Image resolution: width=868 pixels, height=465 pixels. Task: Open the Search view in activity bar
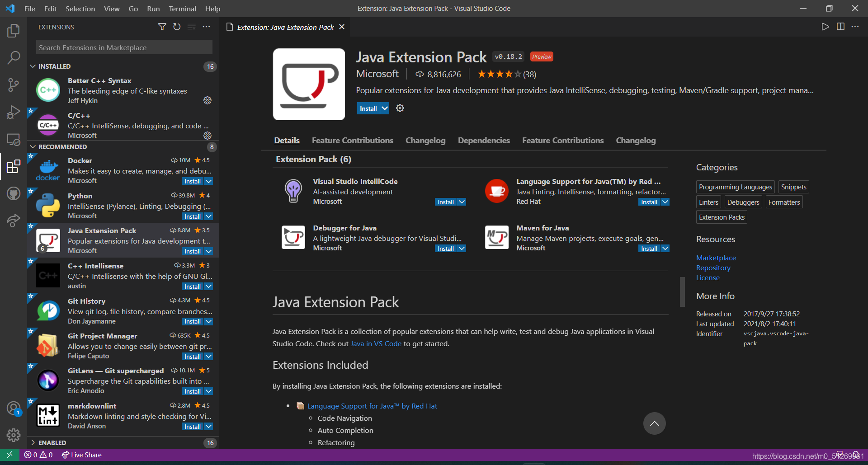pos(14,57)
